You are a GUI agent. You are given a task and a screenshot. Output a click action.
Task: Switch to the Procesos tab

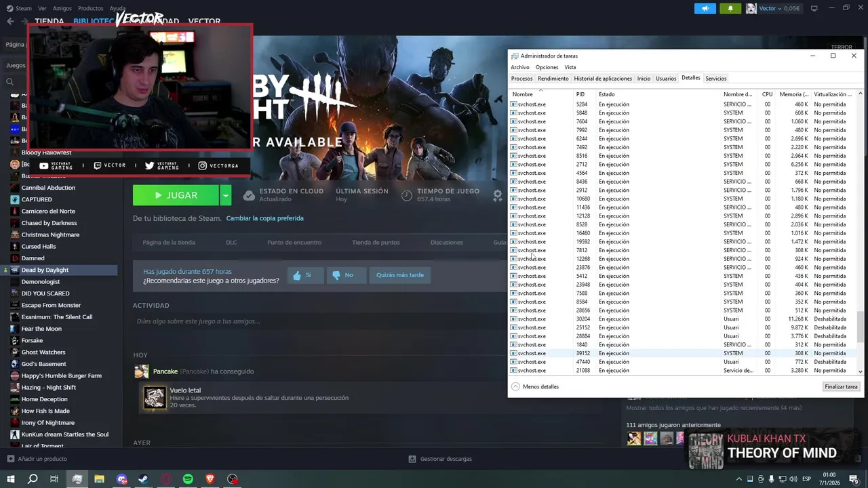tap(522, 79)
